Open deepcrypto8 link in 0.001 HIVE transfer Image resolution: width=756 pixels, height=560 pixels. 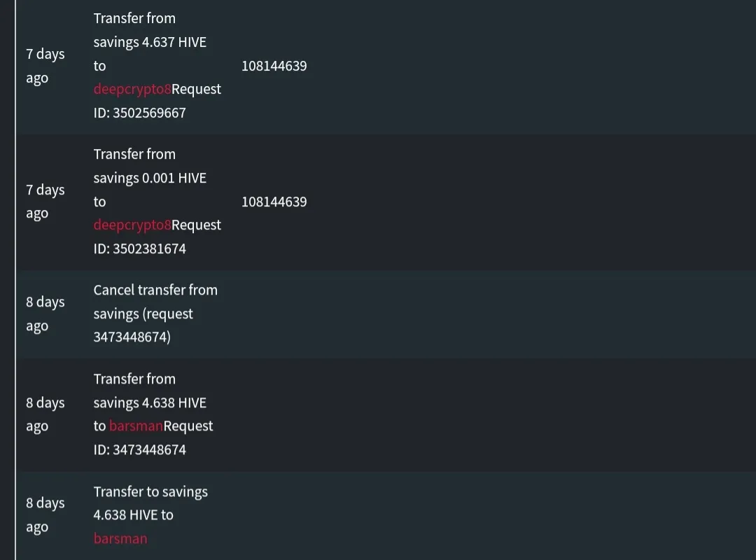point(132,225)
